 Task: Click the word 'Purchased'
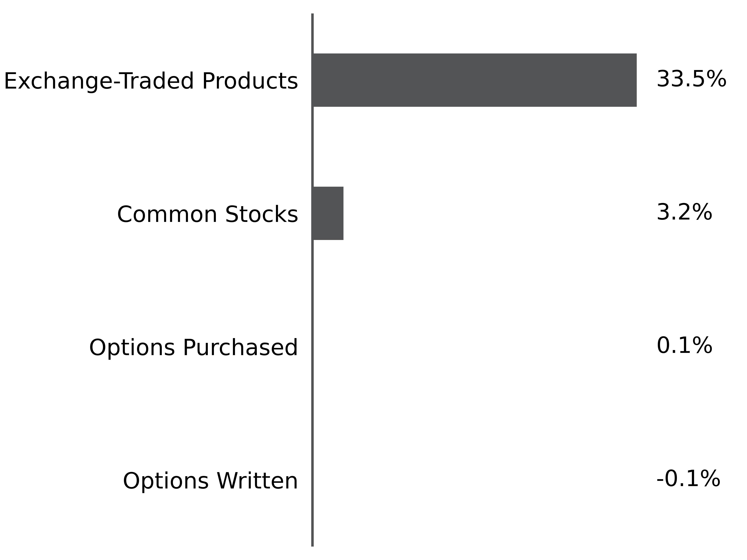coord(240,348)
